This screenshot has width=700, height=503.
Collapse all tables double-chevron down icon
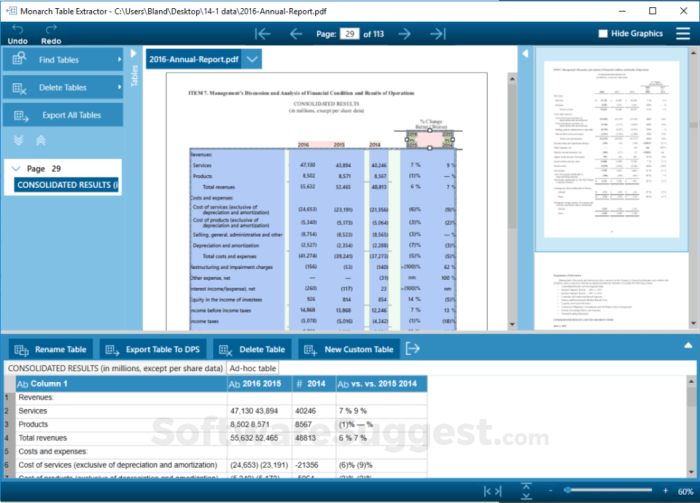click(x=18, y=141)
